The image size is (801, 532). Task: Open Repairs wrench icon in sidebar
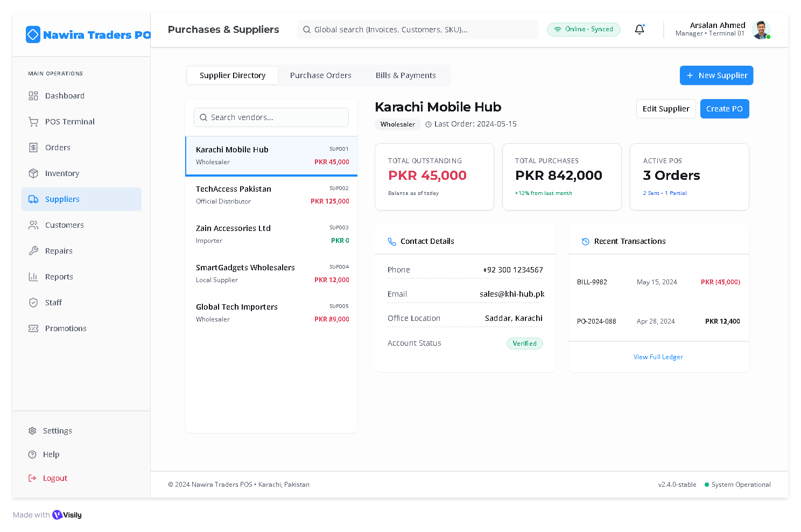33,251
